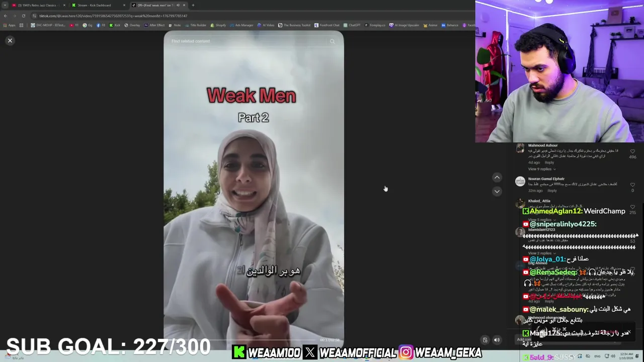Open the Gg bookmark
This screenshot has width=644, height=362.
[88, 25]
